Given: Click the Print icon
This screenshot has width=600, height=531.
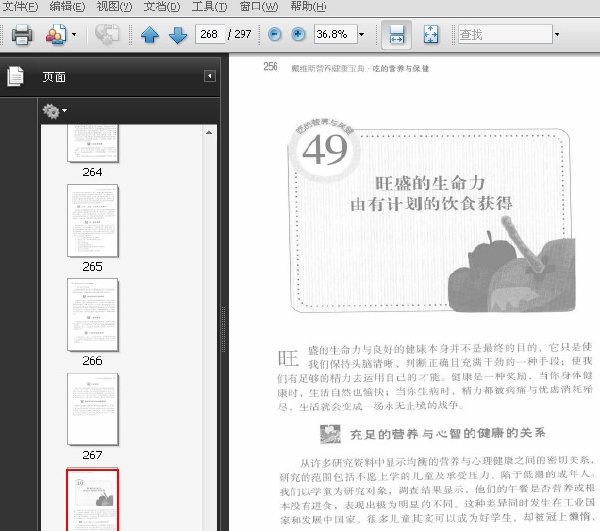Looking at the screenshot, I should [22, 35].
